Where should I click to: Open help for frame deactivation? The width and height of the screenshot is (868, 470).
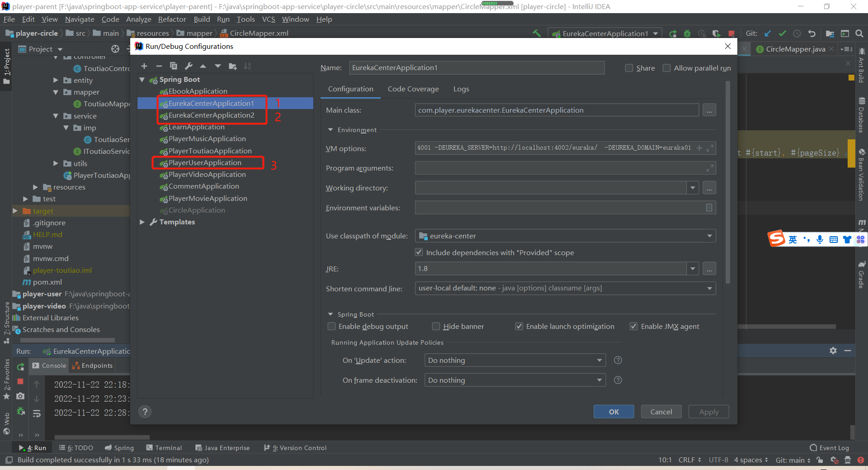click(x=618, y=380)
